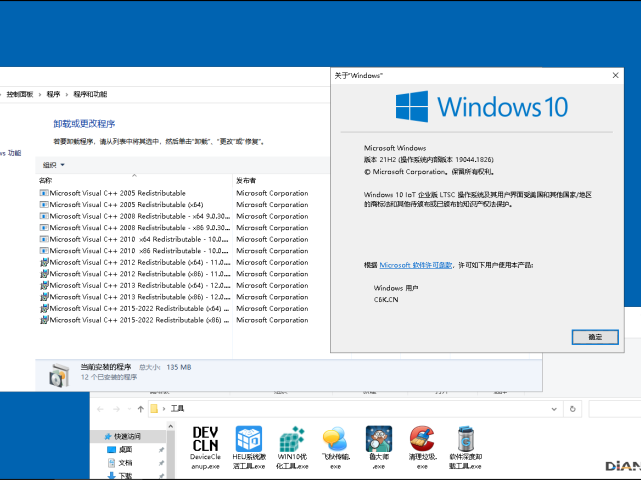
Task: Select Visual C++ 2012 Redistributable (x86) row
Action: [134, 274]
